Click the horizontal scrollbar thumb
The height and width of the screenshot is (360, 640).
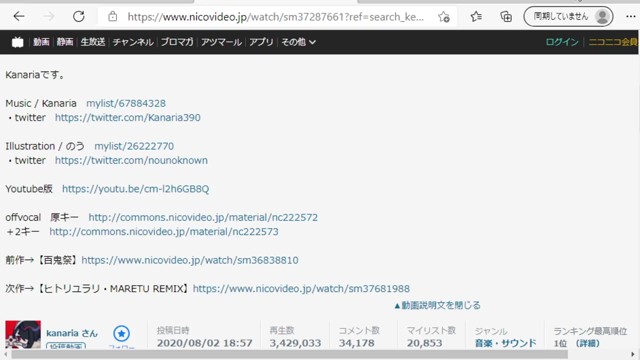(x=289, y=354)
